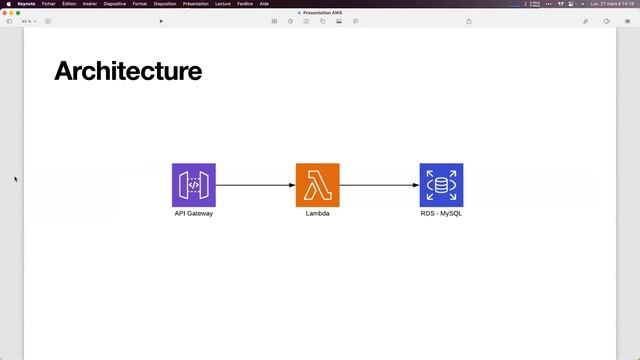The height and width of the screenshot is (360, 640).
Task: Insert a text box via toolbar icon
Action: click(306, 21)
